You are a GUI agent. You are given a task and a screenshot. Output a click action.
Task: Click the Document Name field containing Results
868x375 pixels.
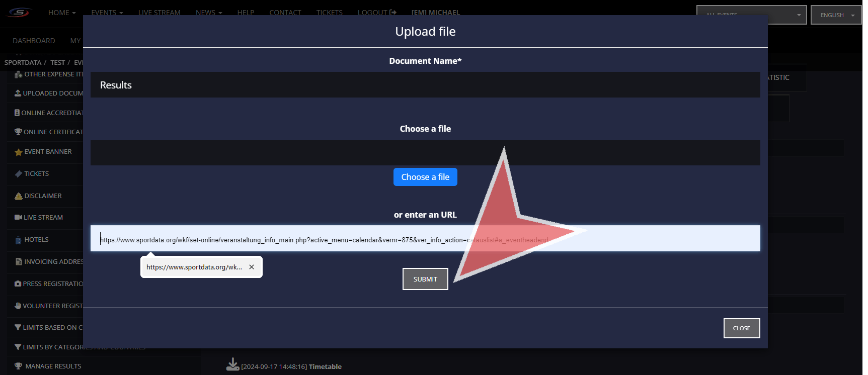point(425,85)
